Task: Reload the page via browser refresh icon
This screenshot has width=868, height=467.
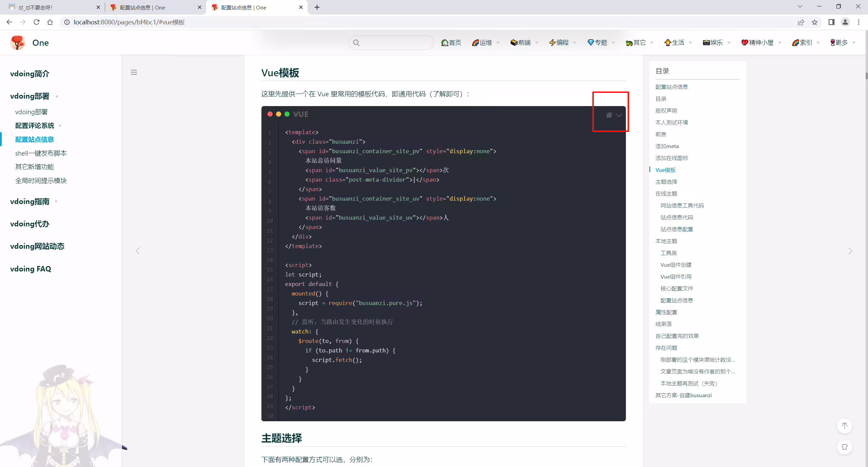Action: click(x=37, y=22)
